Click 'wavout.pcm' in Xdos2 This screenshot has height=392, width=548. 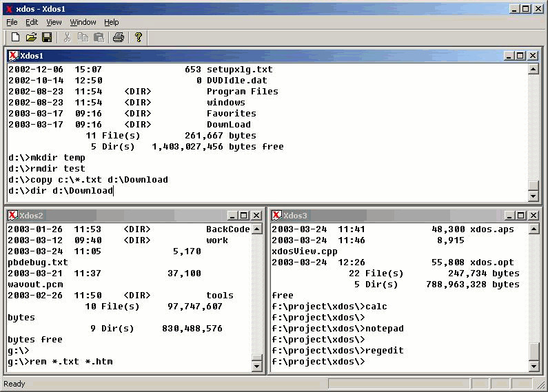35,285
